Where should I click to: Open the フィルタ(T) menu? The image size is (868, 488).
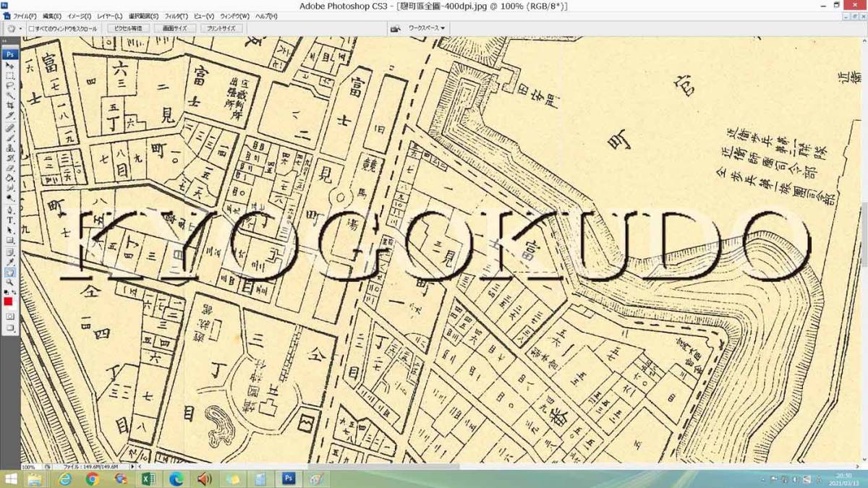176,16
